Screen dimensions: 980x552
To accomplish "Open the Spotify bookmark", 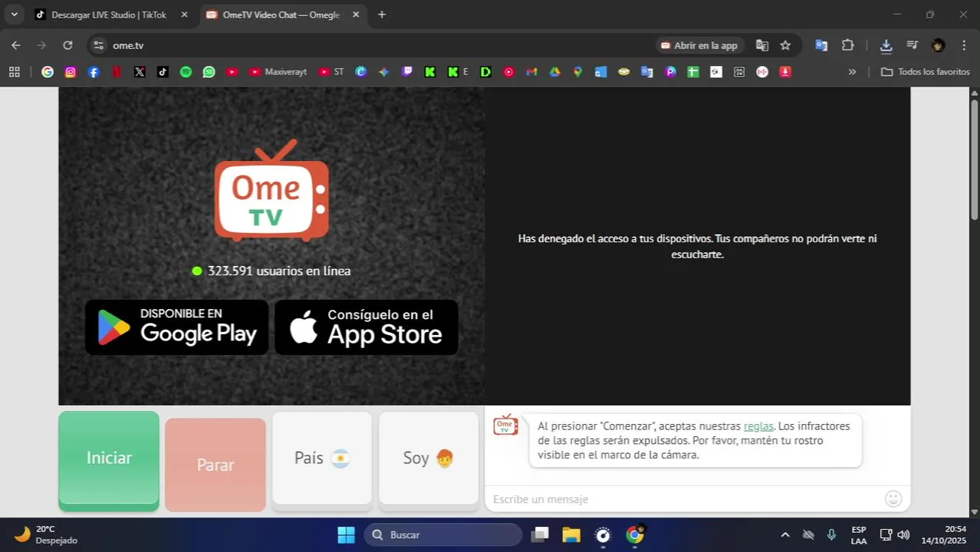I will (x=186, y=71).
